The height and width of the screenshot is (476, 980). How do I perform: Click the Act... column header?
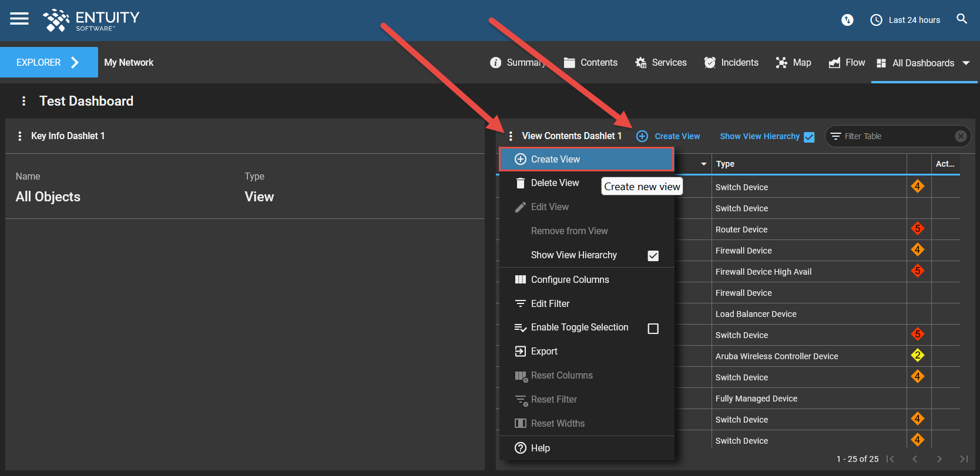[x=945, y=164]
